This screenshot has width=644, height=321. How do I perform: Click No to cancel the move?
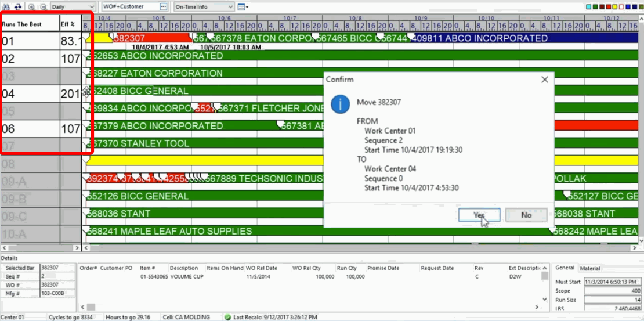click(526, 215)
